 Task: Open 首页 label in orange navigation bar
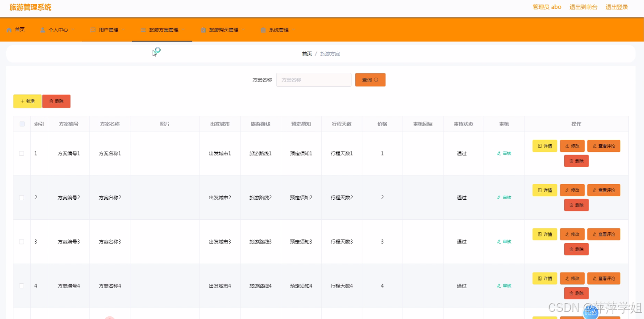(20, 30)
